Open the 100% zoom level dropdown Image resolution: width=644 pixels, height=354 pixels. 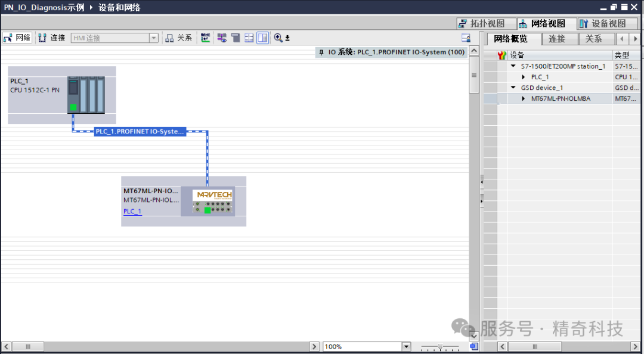tap(406, 346)
